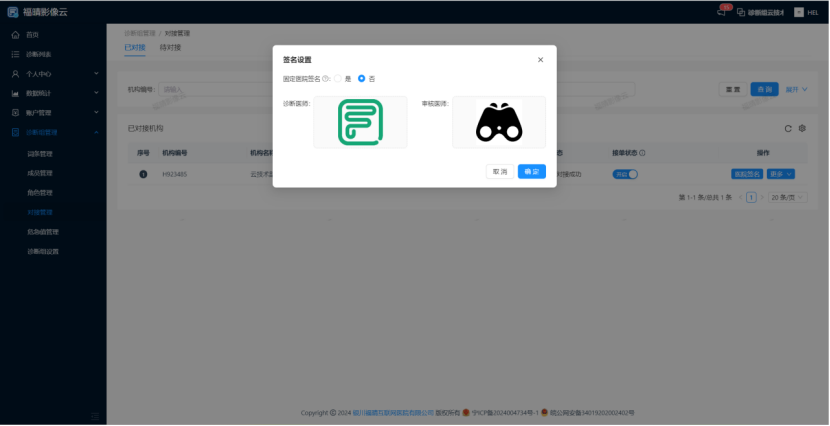
Task: Close the 签名设置 dialog with X
Action: tap(541, 60)
